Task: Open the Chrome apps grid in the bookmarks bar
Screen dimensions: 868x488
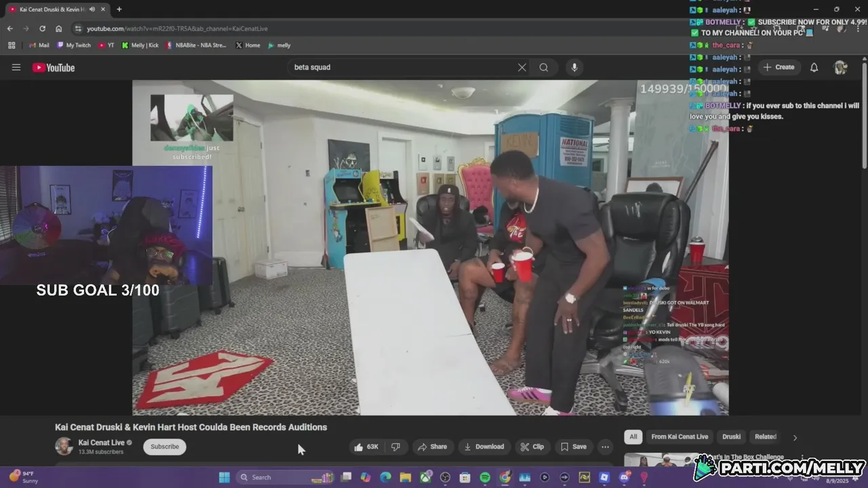Action: [12, 45]
